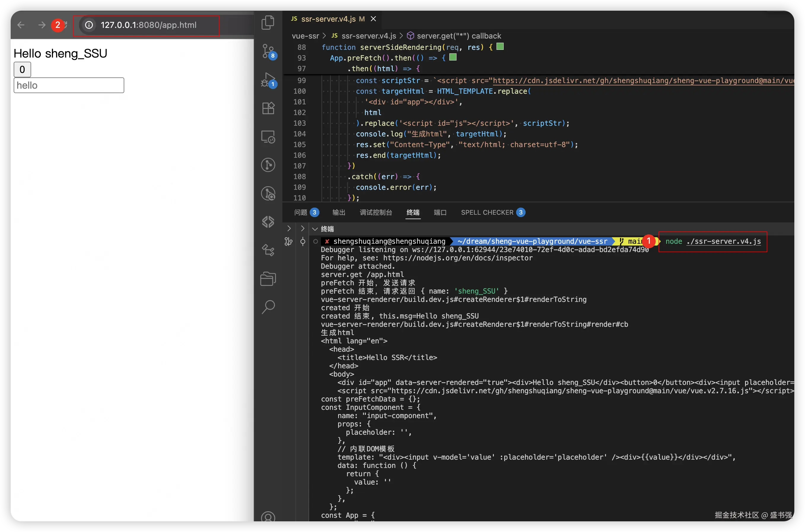Switch to the SPELL CHECKER tab

(x=487, y=212)
